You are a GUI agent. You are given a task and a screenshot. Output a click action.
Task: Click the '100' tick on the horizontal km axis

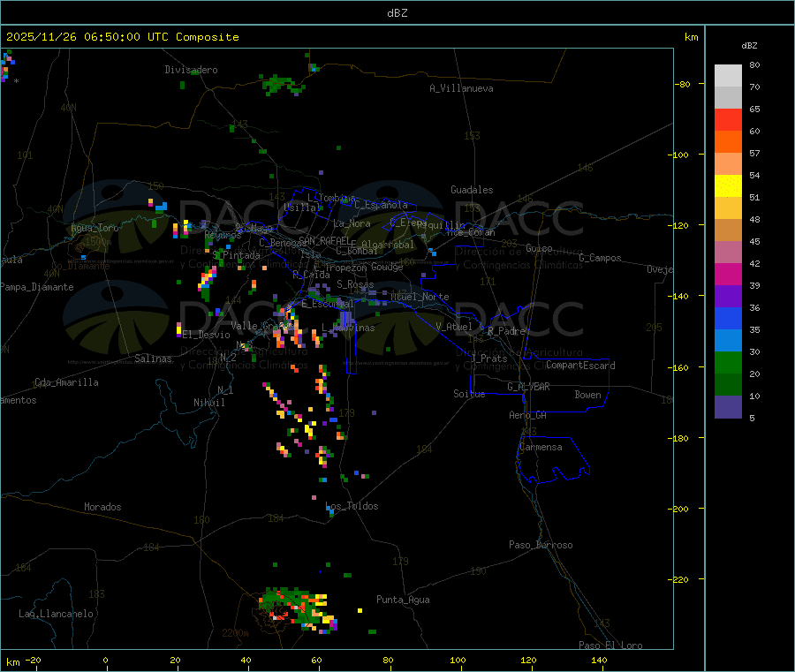pos(458,660)
